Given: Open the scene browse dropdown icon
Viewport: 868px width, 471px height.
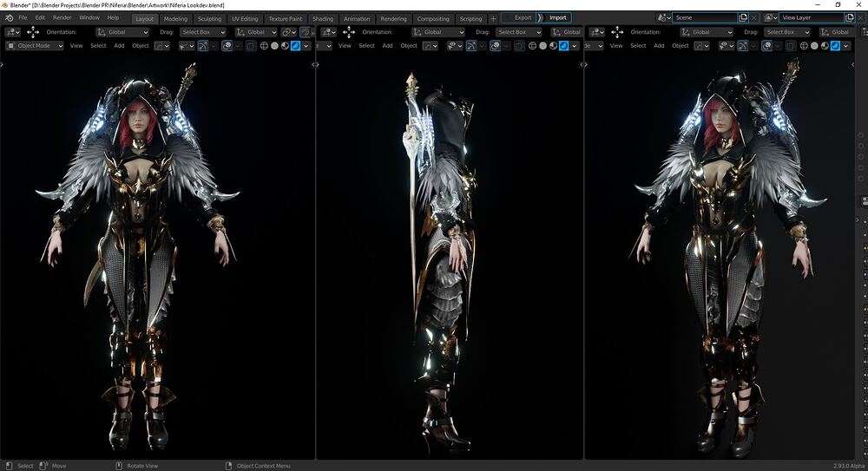Looking at the screenshot, I should click(664, 17).
